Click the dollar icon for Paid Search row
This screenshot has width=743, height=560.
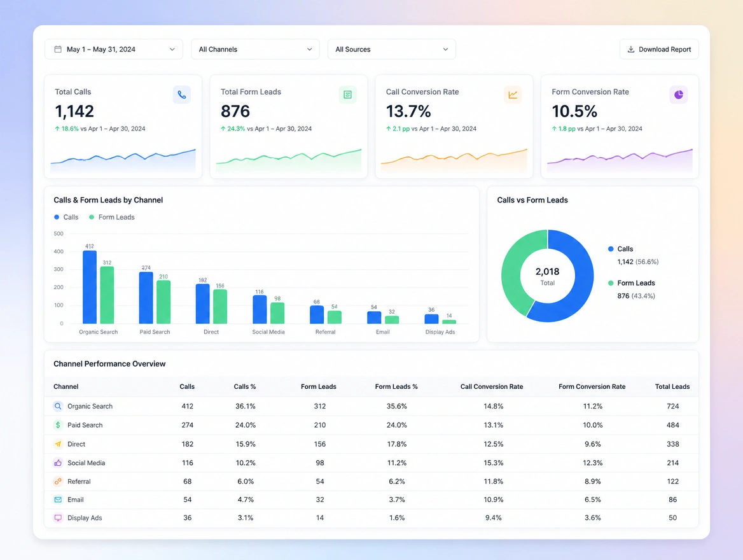tap(58, 425)
